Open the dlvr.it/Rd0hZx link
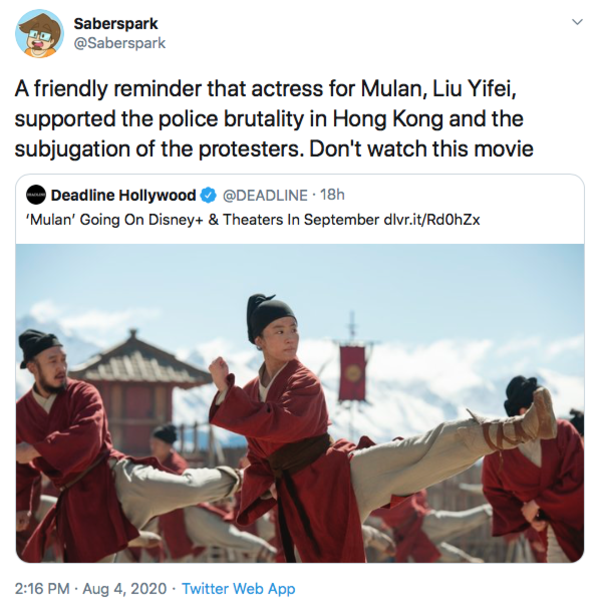The width and height of the screenshot is (600, 613). pyautogui.click(x=432, y=220)
